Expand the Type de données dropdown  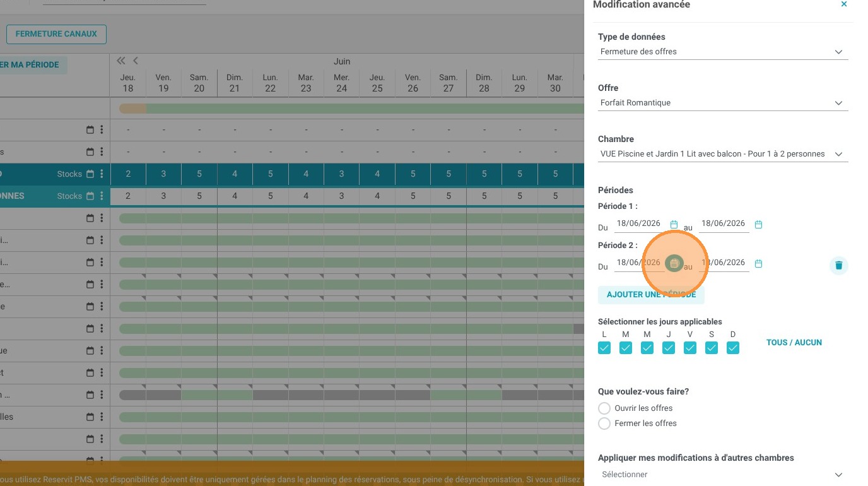click(723, 52)
